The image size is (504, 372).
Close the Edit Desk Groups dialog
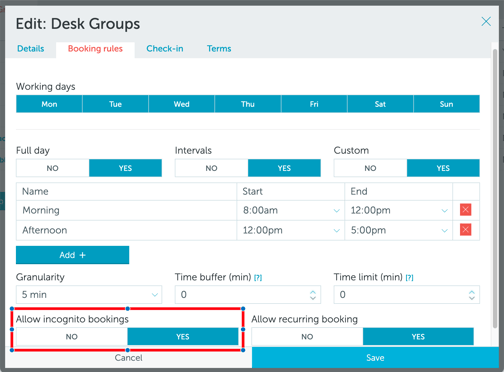(486, 22)
